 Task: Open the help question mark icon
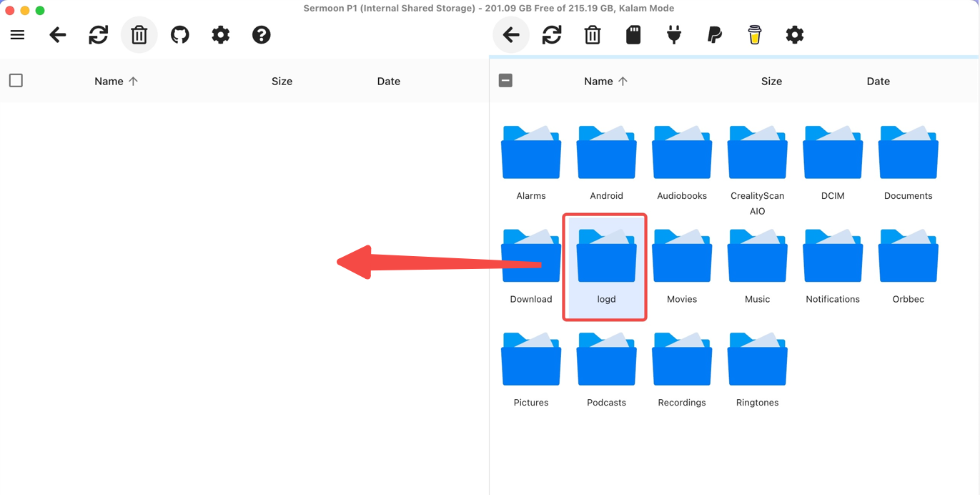[x=262, y=34]
